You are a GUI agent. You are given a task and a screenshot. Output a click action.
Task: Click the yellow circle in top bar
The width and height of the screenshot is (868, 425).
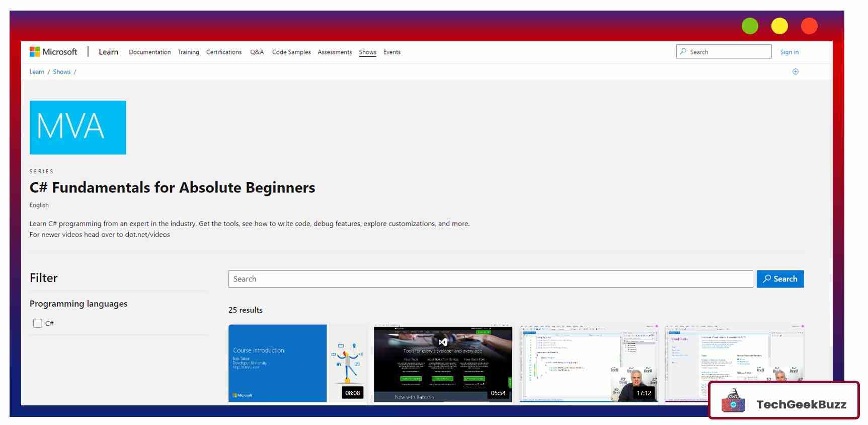[x=779, y=26]
